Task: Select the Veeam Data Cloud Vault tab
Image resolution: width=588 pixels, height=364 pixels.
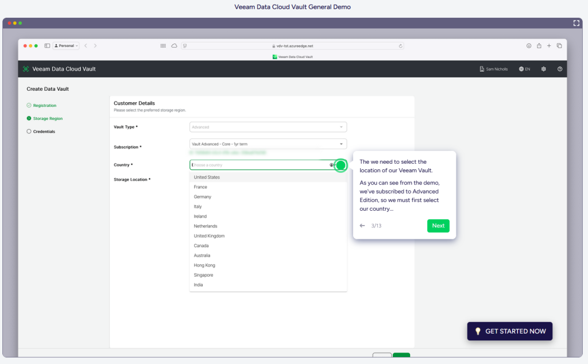Action: 292,57
